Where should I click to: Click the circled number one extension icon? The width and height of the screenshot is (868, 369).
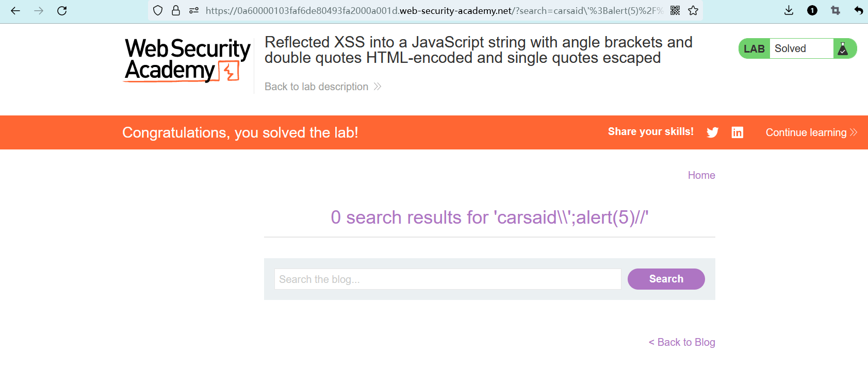(x=812, y=10)
